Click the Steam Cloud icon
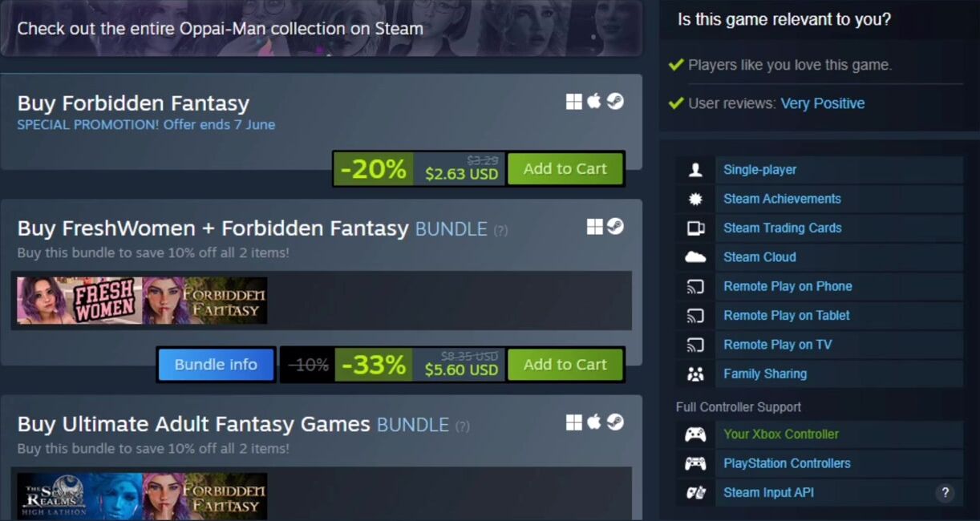 [695, 257]
